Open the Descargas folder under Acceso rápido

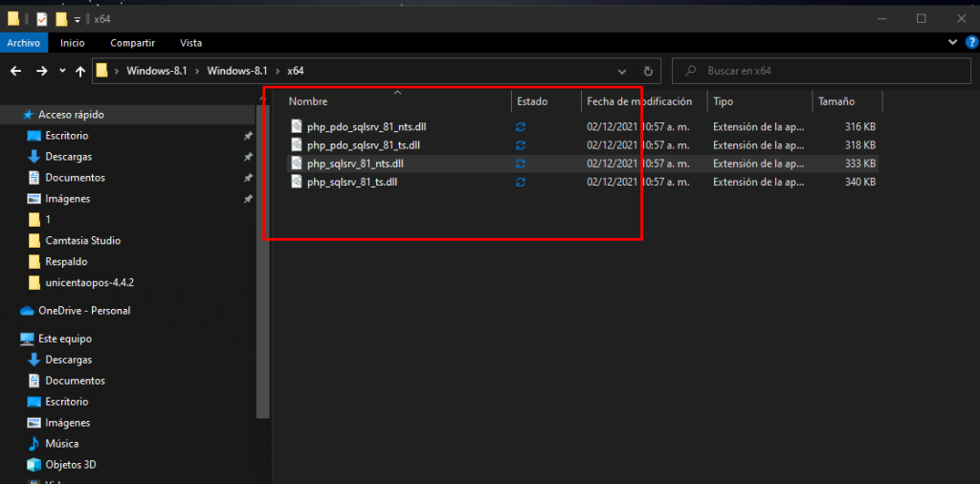pyautogui.click(x=68, y=157)
